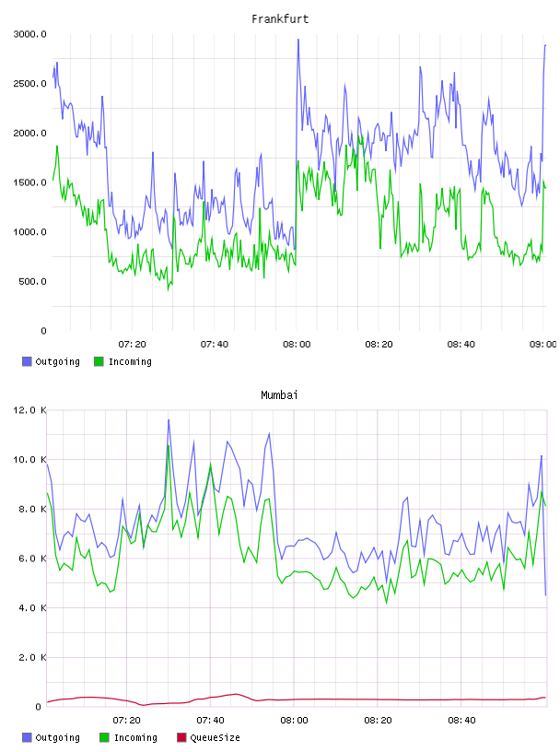
Task: Click the green Incoming swatch in Frankfurt legend
Action: click(99, 361)
